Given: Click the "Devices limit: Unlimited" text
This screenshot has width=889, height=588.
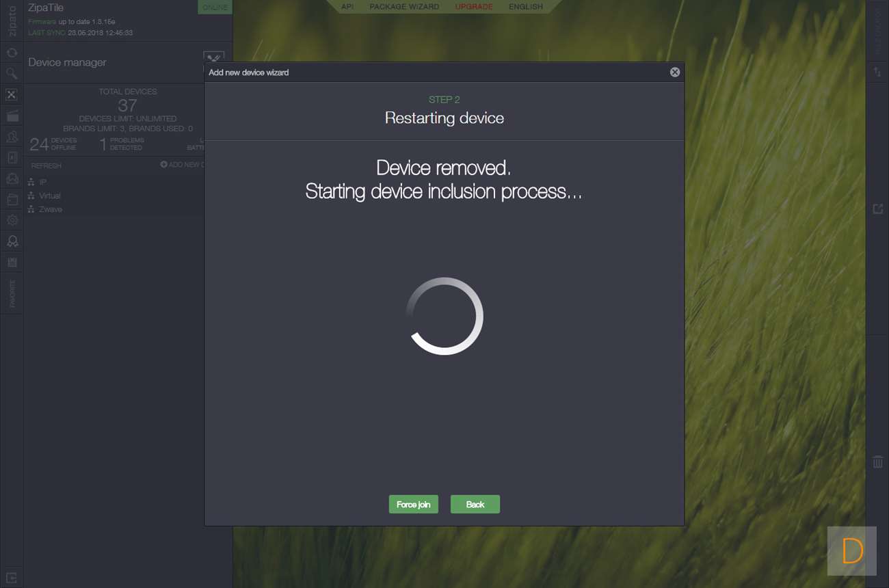Looking at the screenshot, I should [128, 119].
